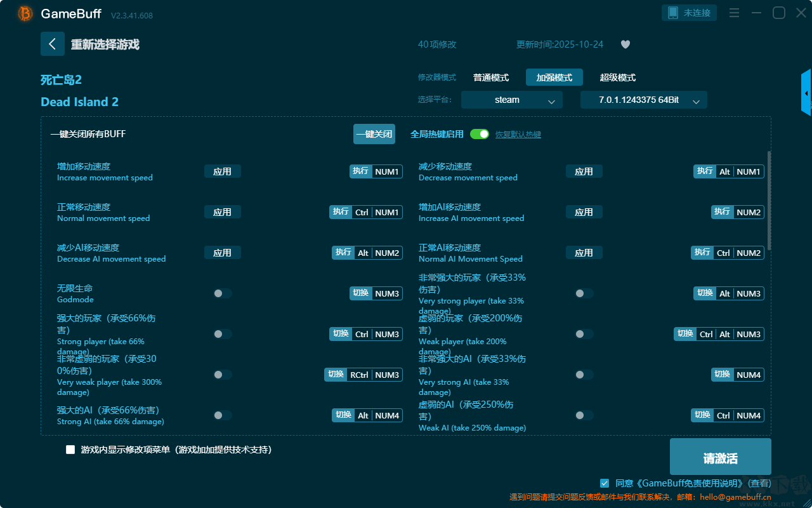
Task: Expand the right-edge side panel tab
Action: point(806,93)
